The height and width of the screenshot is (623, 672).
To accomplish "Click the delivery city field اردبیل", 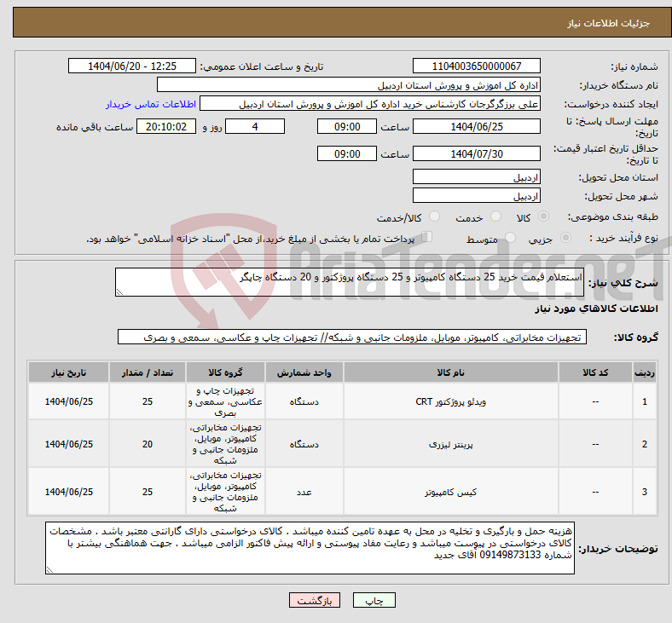I will click(x=476, y=196).
